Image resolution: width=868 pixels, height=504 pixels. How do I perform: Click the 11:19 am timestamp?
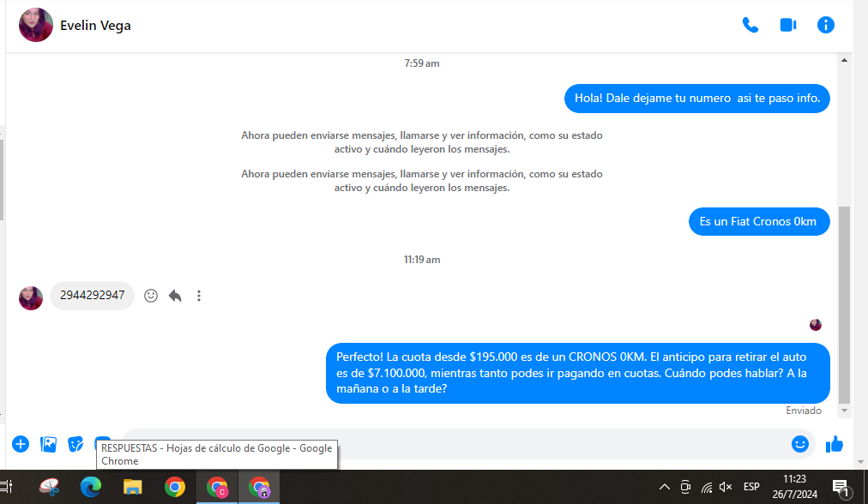(422, 260)
